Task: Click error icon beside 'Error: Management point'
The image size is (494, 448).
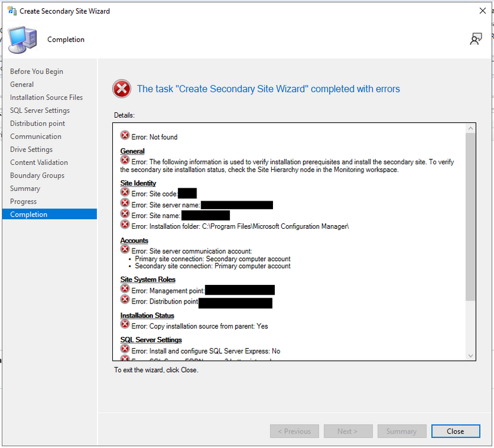Action: click(x=125, y=289)
